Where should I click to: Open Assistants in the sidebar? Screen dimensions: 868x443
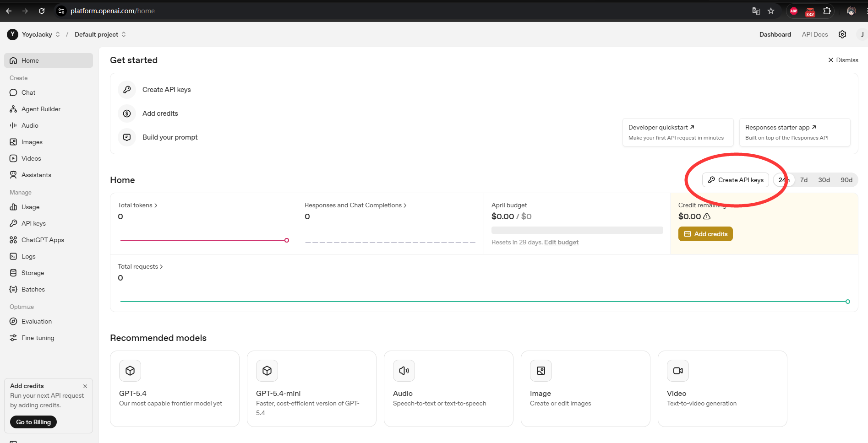click(49, 175)
